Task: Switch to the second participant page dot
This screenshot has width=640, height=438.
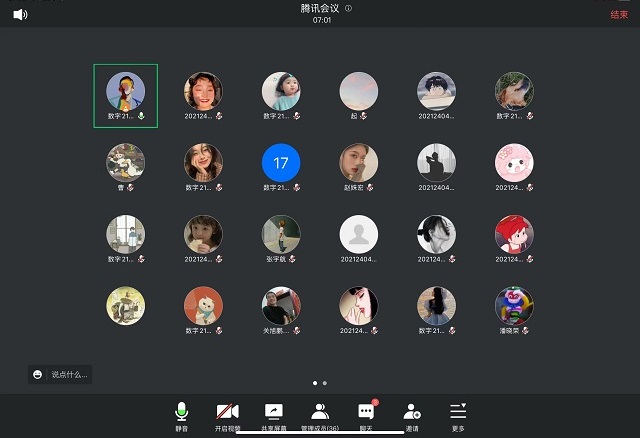Action: click(x=325, y=383)
